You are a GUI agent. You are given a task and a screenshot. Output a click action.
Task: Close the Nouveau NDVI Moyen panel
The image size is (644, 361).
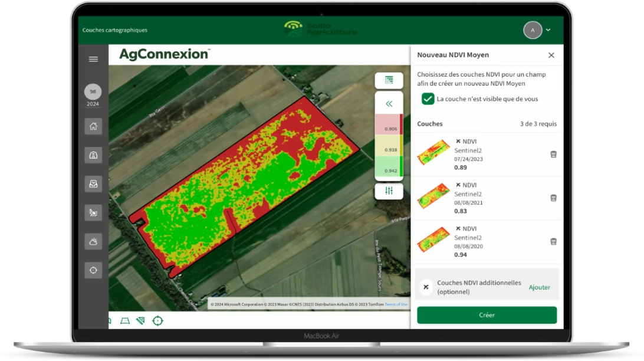click(551, 55)
